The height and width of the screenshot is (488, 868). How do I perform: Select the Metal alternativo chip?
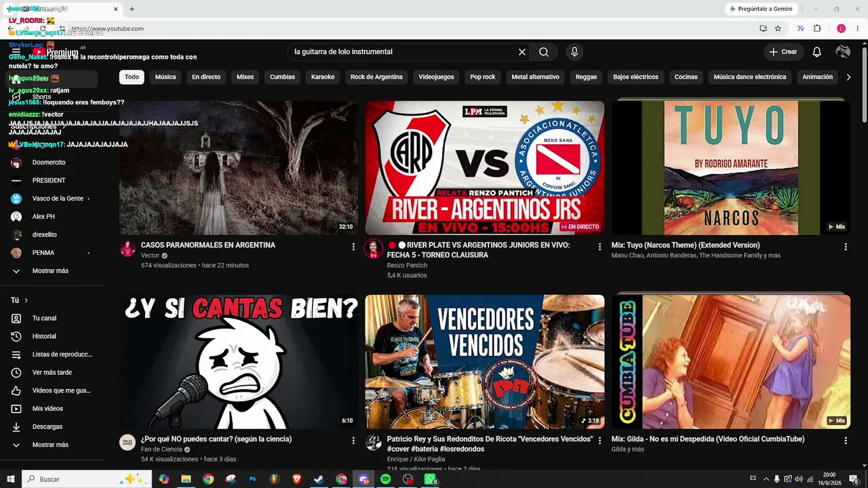pos(535,77)
